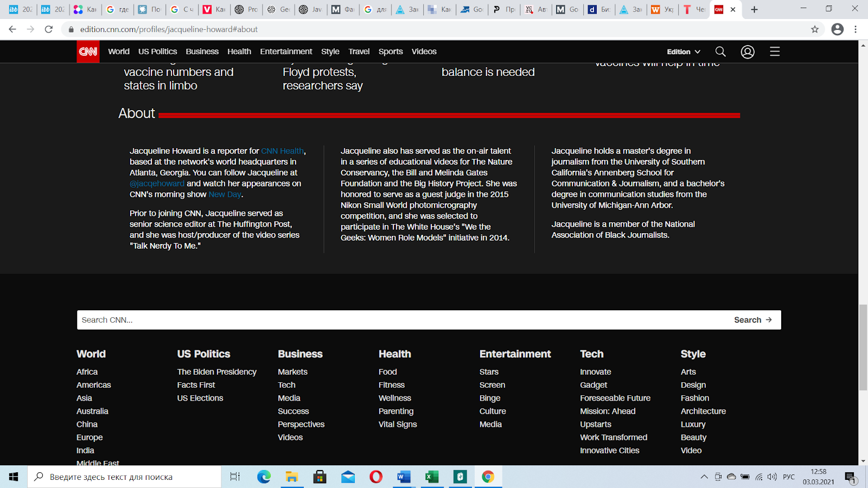Click the Chrome icon on the taskbar

[x=488, y=477]
